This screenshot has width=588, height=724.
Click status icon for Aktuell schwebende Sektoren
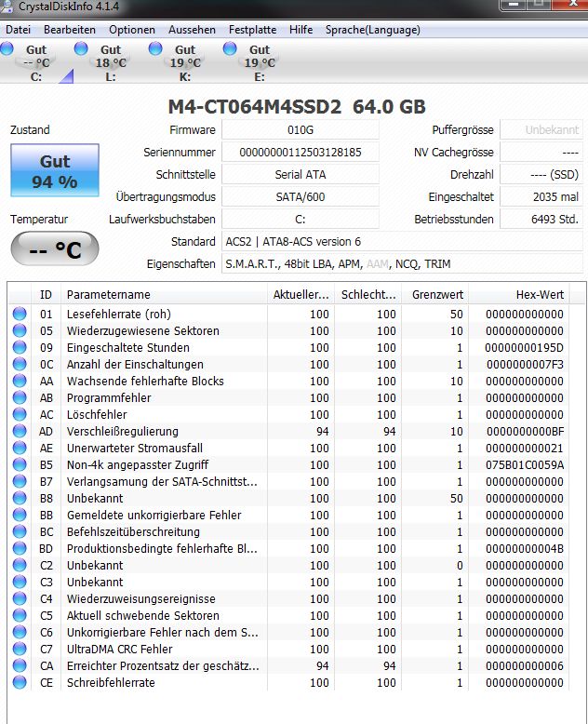pyautogui.click(x=20, y=615)
